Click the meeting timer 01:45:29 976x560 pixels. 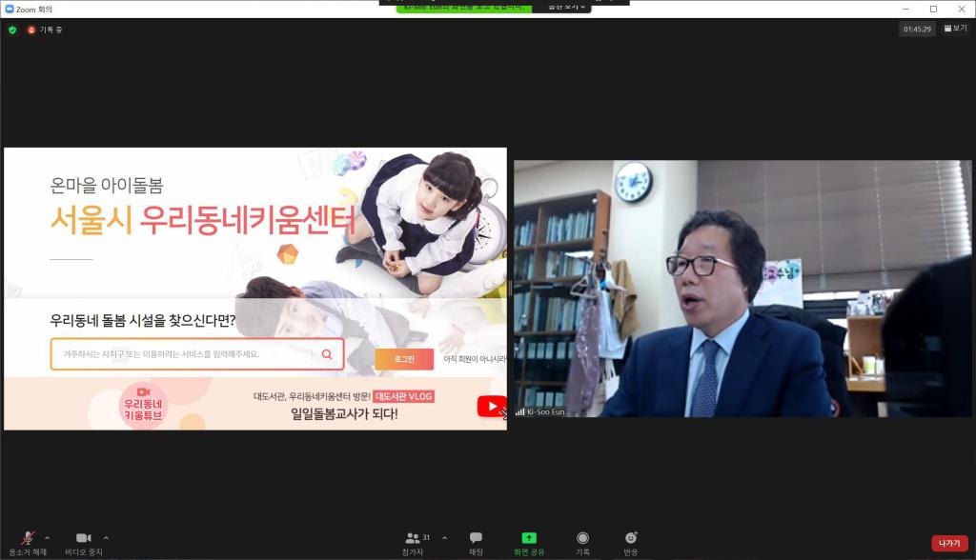tap(917, 30)
